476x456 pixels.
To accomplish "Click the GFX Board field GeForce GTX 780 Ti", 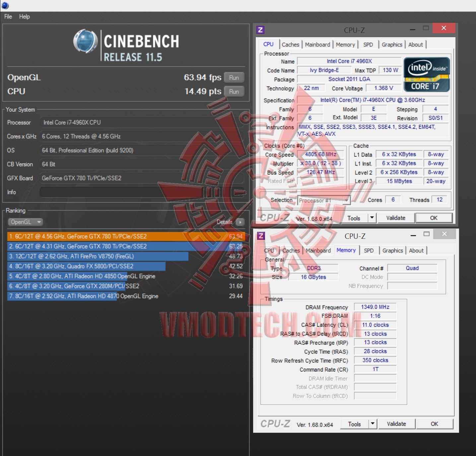I will tap(142, 178).
